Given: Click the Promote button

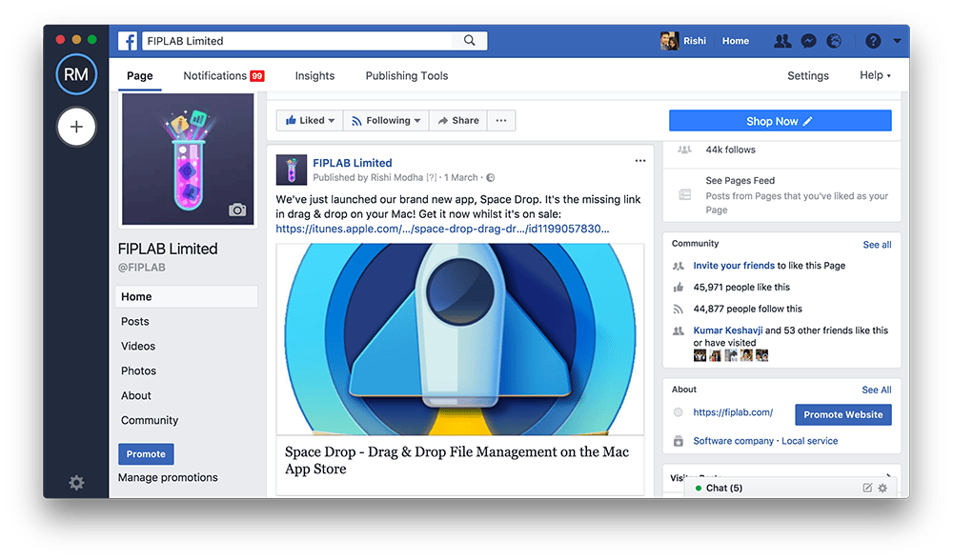Looking at the screenshot, I should click(x=146, y=453).
